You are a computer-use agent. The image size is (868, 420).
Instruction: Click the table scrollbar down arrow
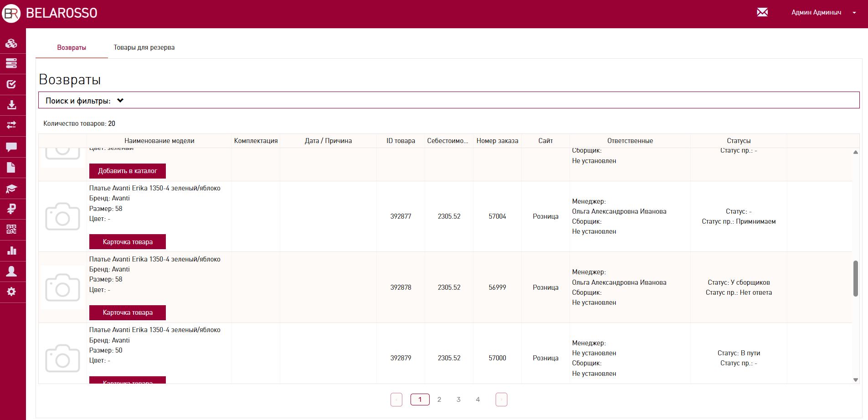pos(856,379)
